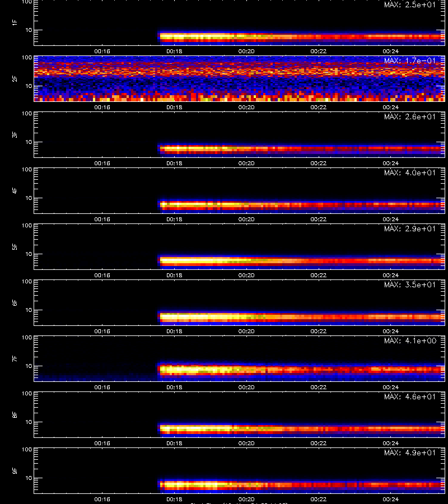This screenshot has height=504, width=448.
Task: Click the 5F panel label
Action: [x=15, y=246]
